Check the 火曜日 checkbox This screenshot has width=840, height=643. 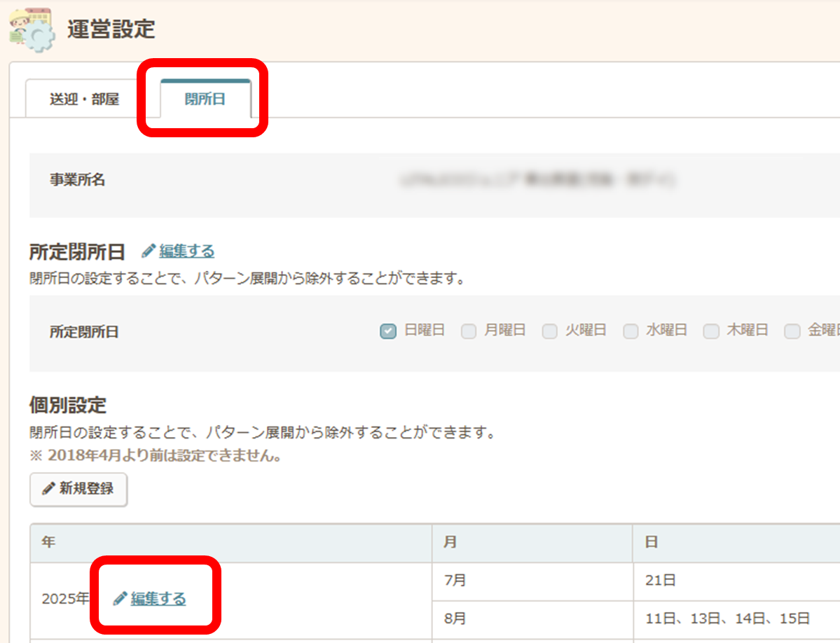click(x=550, y=331)
